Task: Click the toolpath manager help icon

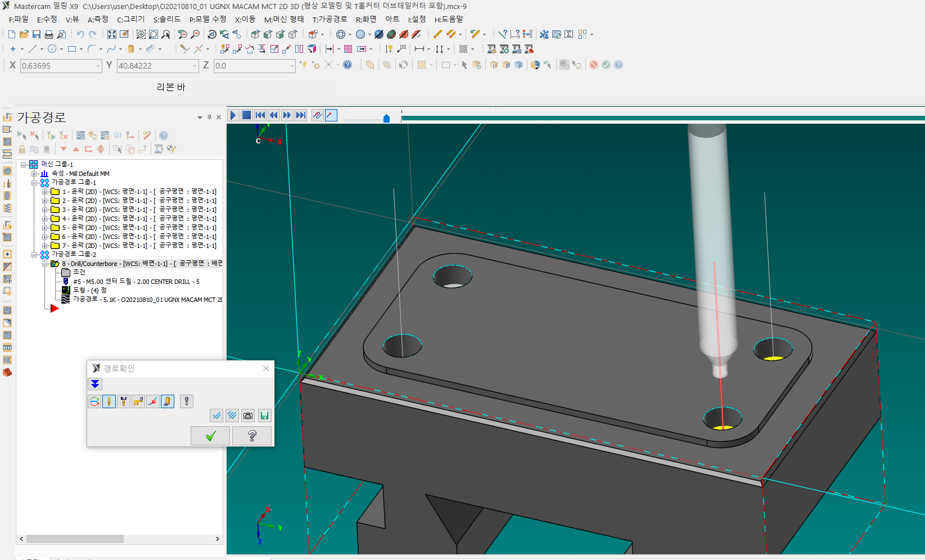Action: 164,136
